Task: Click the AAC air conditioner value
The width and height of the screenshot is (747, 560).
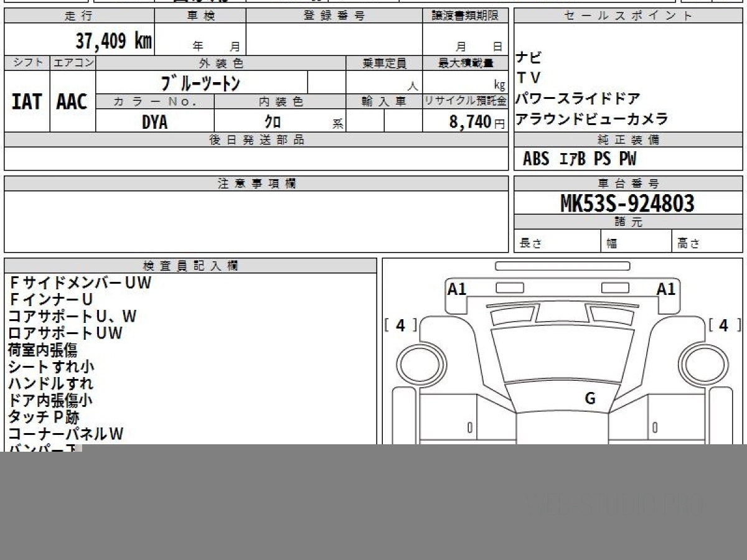Action: (72, 101)
